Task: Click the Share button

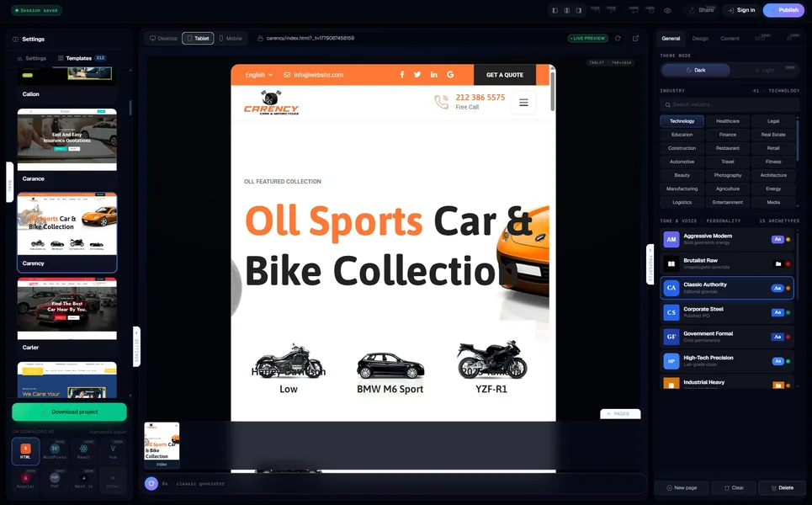Action: [x=701, y=10]
